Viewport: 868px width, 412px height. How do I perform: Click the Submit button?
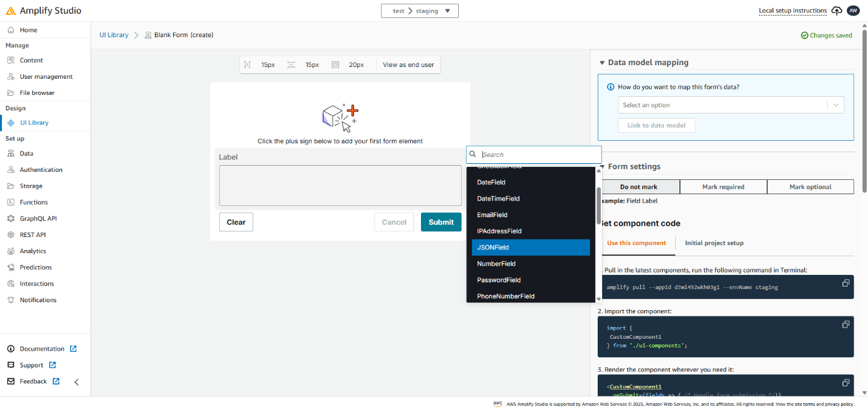coord(441,222)
